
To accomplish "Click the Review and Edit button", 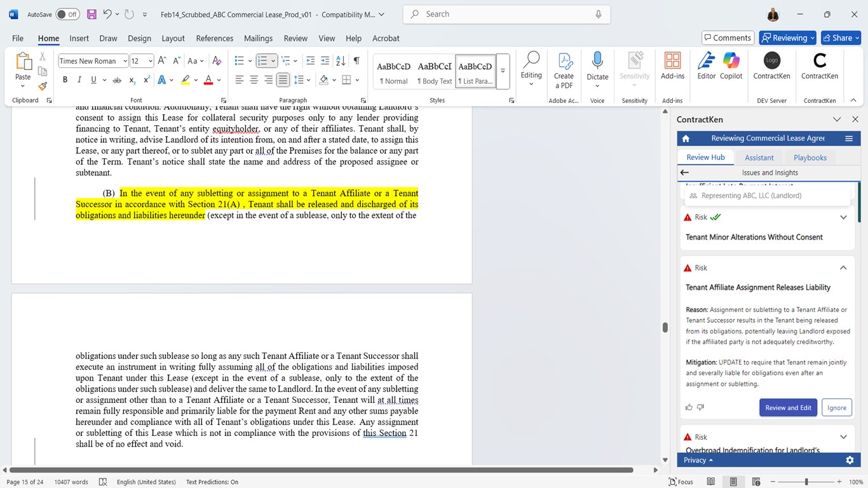I will point(788,408).
